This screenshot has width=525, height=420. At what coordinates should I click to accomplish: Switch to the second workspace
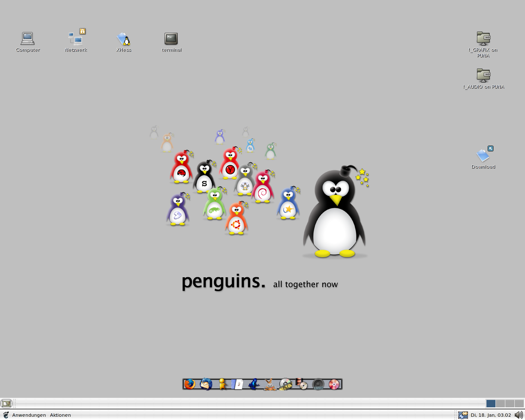click(x=500, y=404)
